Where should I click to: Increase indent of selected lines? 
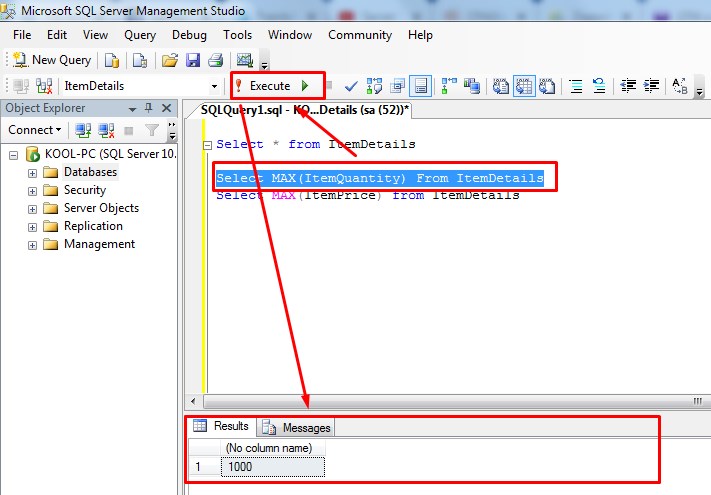(651, 86)
